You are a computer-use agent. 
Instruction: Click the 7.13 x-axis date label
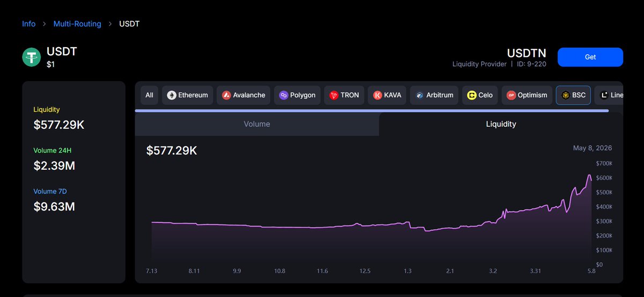click(152, 271)
